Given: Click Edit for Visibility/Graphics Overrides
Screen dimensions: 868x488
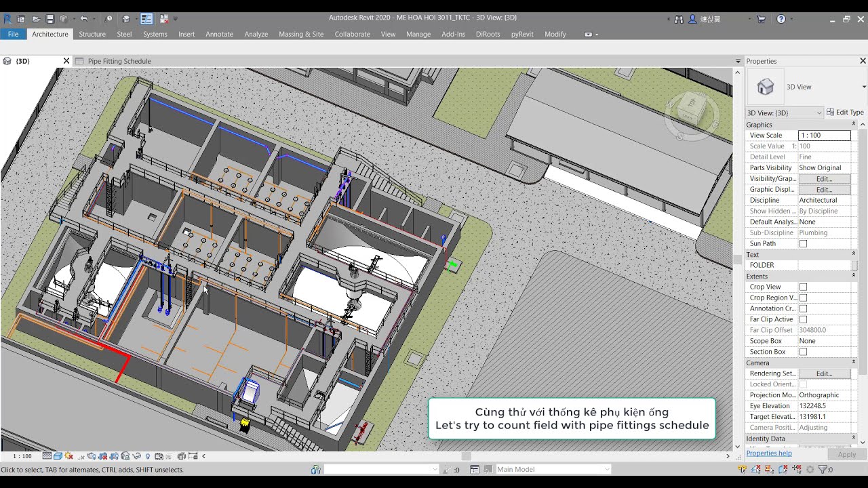Looking at the screenshot, I should [824, 178].
